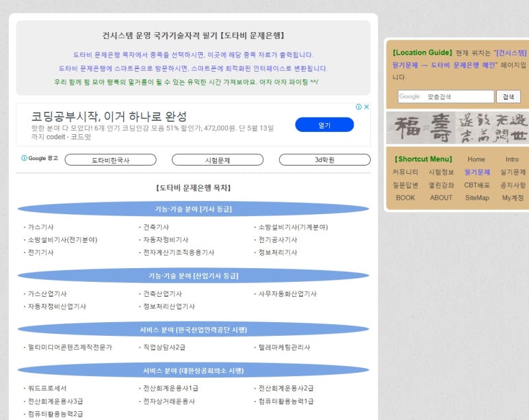Open the 워드프로세서 link

[x=47, y=389]
